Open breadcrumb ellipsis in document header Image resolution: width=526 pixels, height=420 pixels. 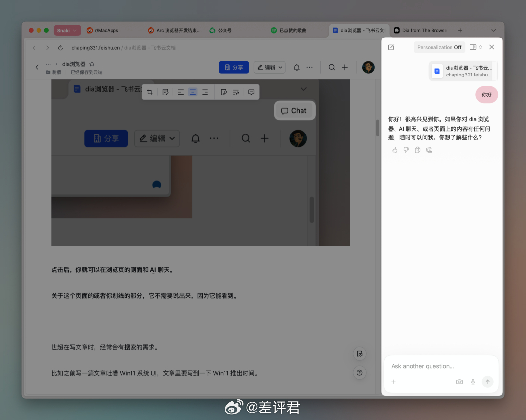click(x=48, y=64)
